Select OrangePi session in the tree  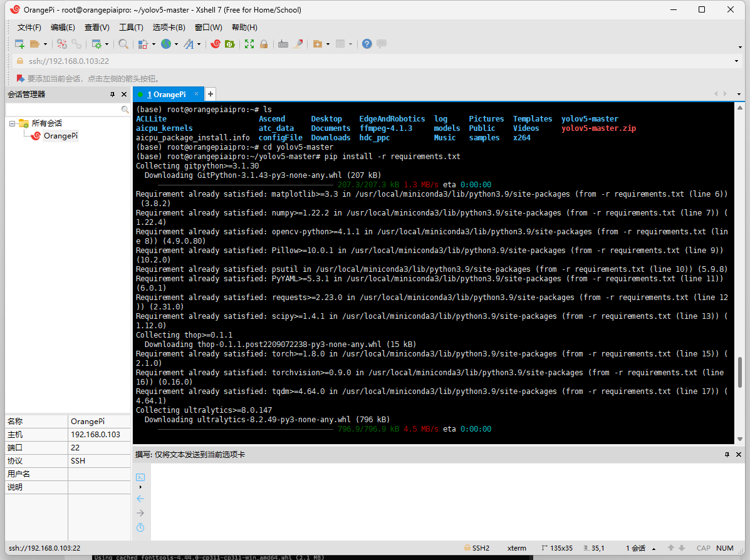pos(60,136)
